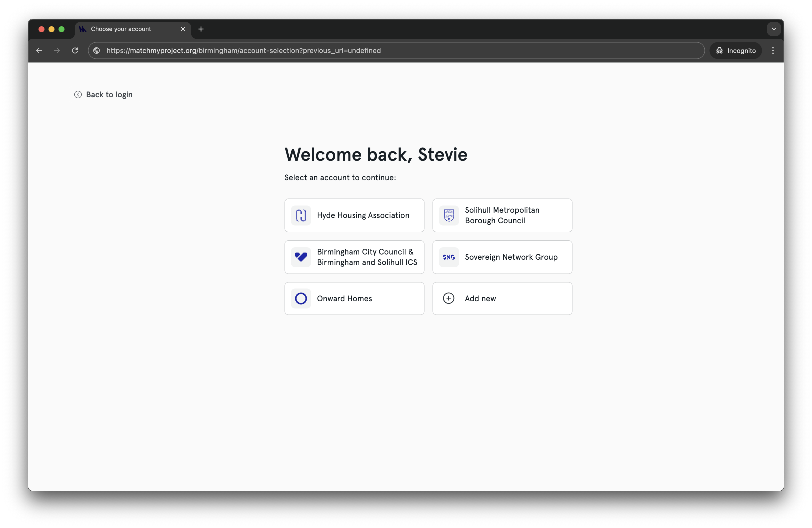Open a new browser tab
The width and height of the screenshot is (812, 528).
coord(201,29)
